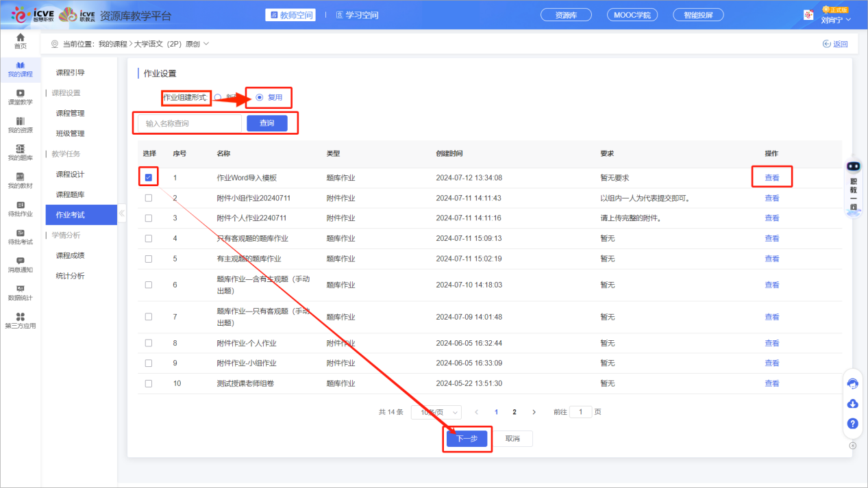Open 我的资源 sidebar icon
The width and height of the screenshot is (868, 488).
[x=21, y=125]
